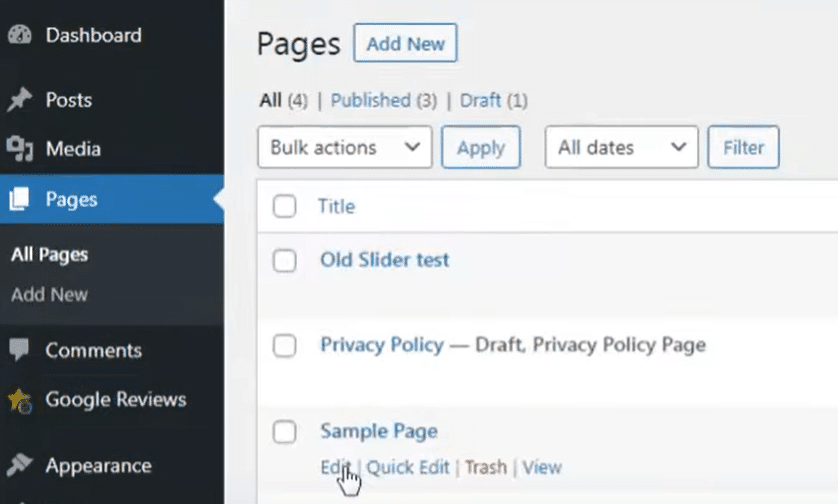Click the Comments speech bubble icon

[20, 350]
